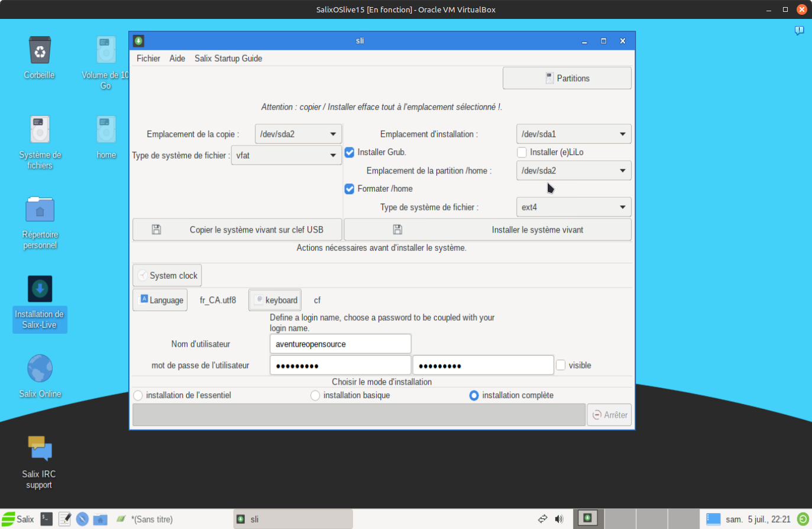Click the Nom d'utilisateur text field
812x529 pixels.
[x=340, y=344]
